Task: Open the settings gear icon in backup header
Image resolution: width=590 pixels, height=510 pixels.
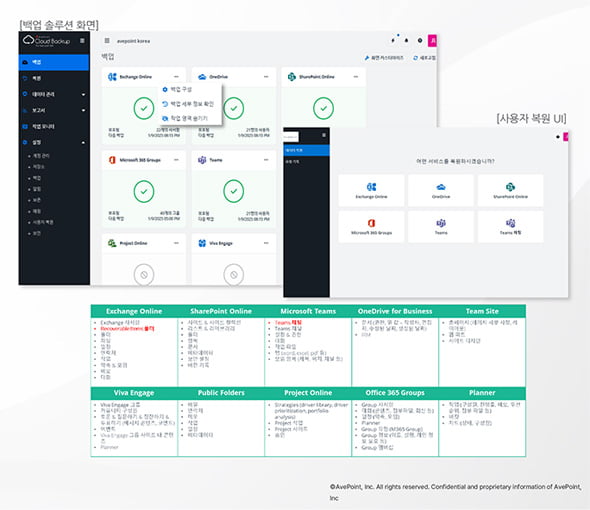Action: 420,40
